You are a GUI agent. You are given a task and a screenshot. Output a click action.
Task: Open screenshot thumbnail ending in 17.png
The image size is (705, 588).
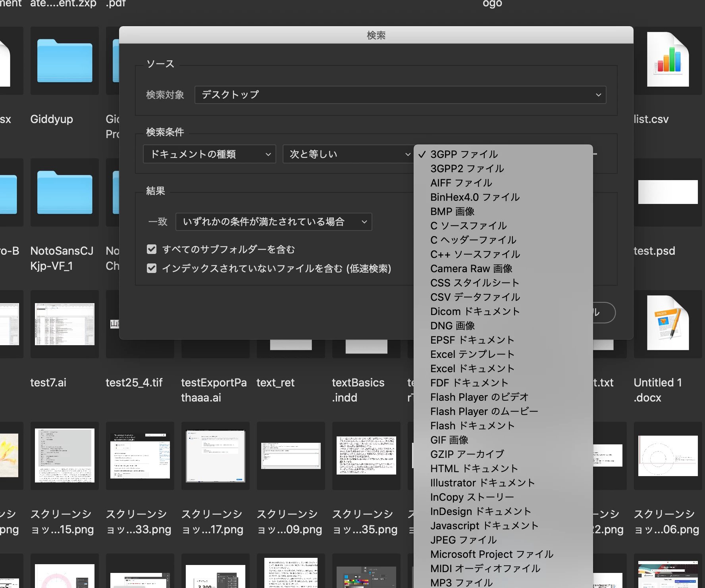216,455
